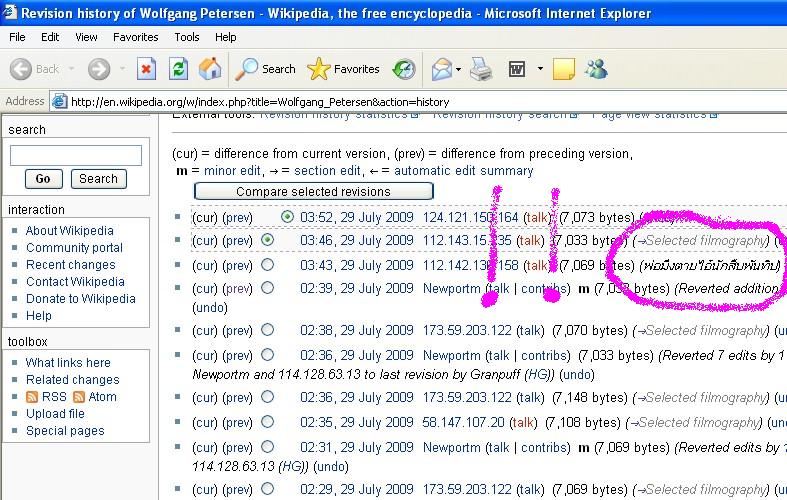The height and width of the screenshot is (500, 787).
Task: Open Donate to Wikipedia link
Action: 81,299
